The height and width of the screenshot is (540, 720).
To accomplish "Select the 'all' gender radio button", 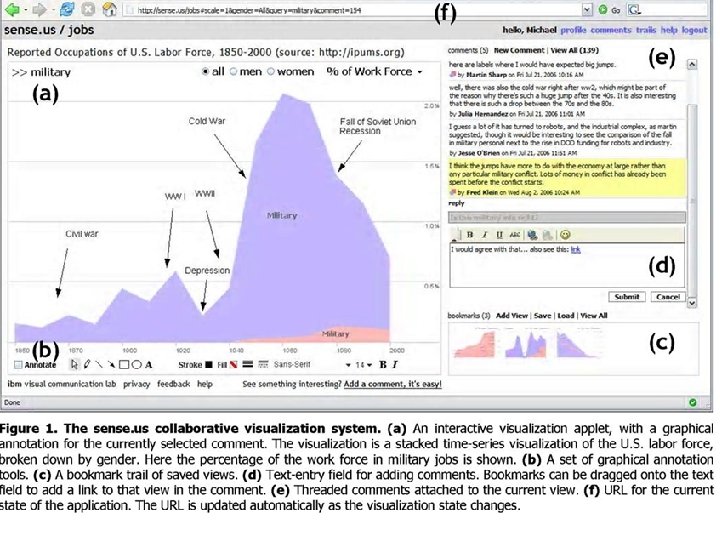I will tap(205, 72).
